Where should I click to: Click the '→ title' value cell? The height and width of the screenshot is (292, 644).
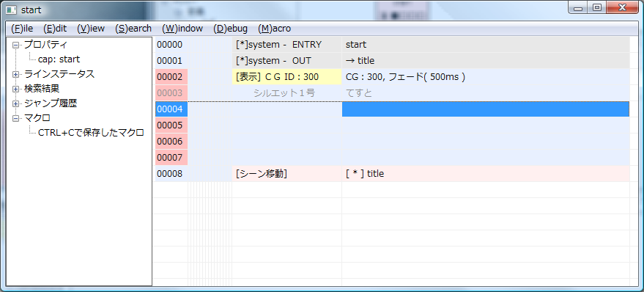(x=486, y=61)
